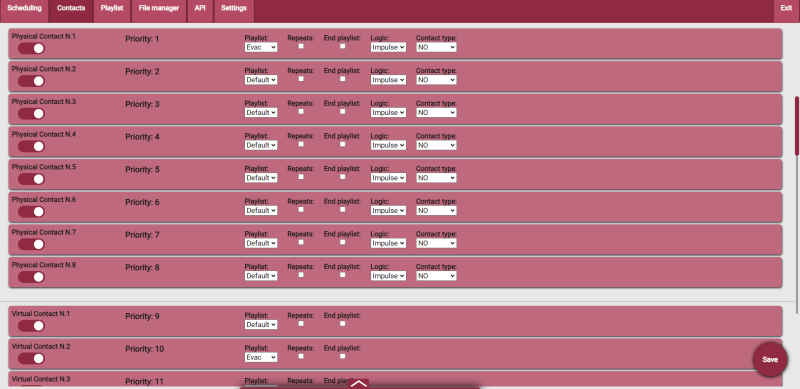Open Playlist dropdown for Physical Contact N.1
800x389 pixels.
click(x=261, y=47)
